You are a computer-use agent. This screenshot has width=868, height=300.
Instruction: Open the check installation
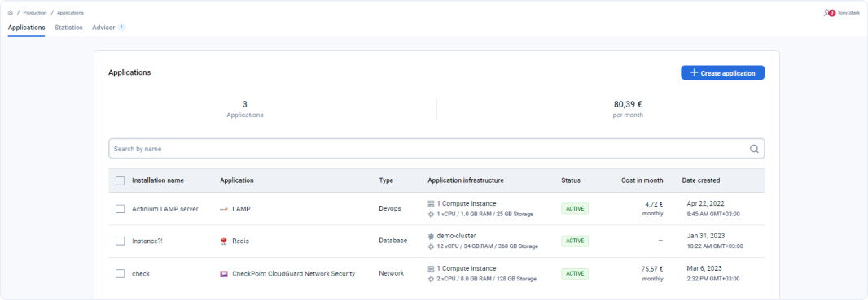tap(141, 273)
